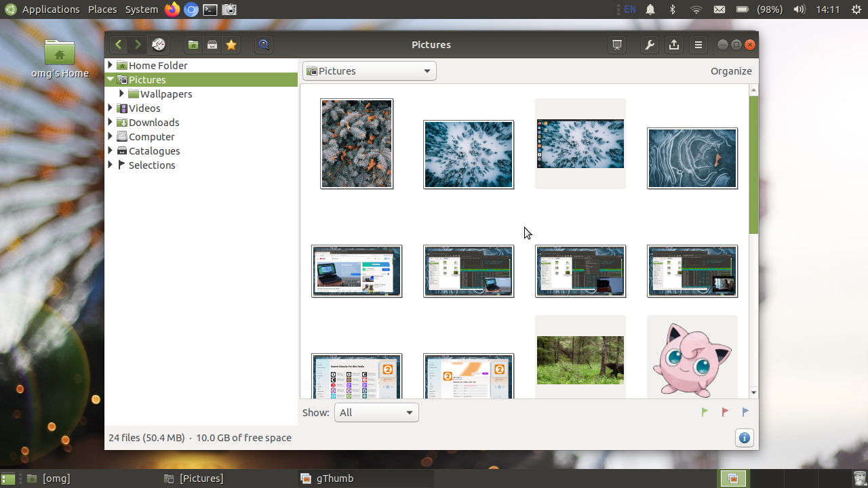Image resolution: width=868 pixels, height=488 pixels.
Task: Expand the Catalogues tree item
Action: 110,150
